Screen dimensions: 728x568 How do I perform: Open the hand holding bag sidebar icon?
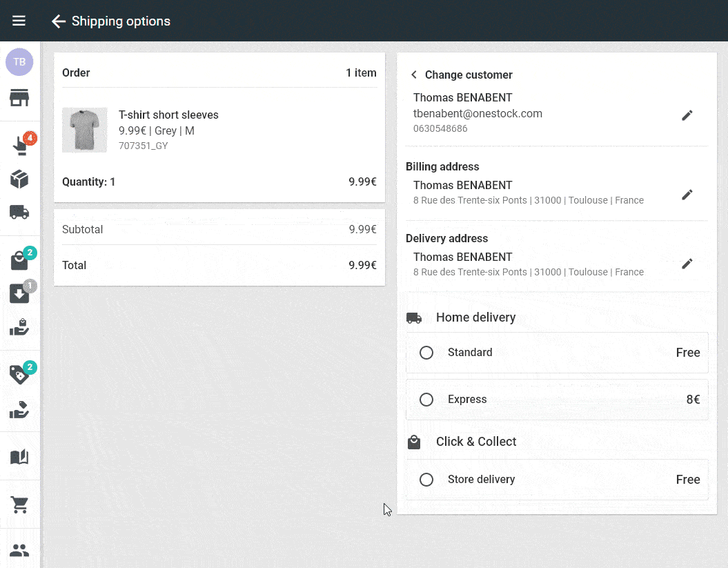(19, 327)
